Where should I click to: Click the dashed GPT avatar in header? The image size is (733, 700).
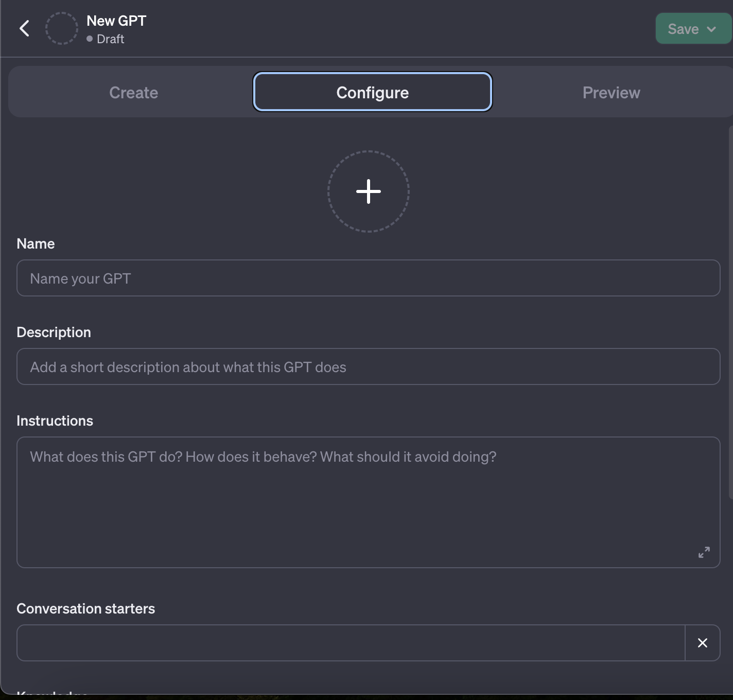pos(62,28)
